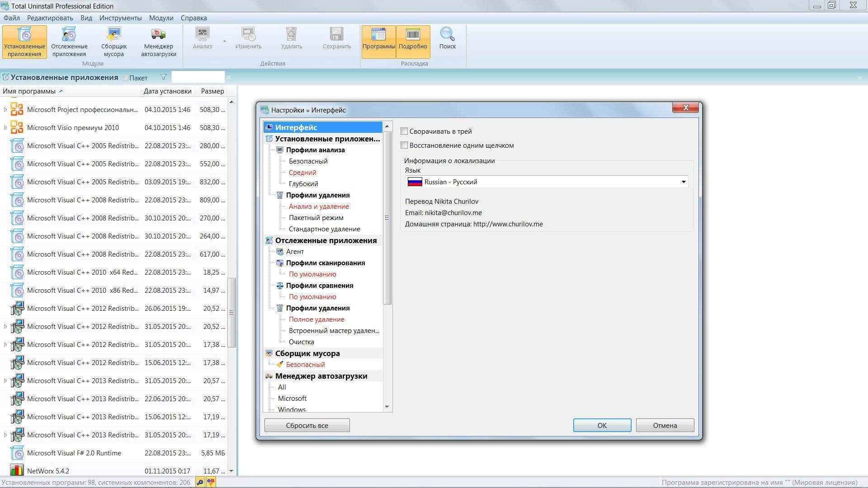The image size is (868, 488).
Task: Select Агент in settings tree
Action: pos(295,252)
